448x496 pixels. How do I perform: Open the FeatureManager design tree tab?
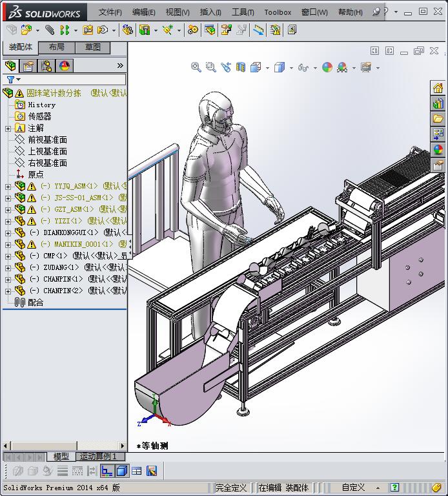pos(10,66)
